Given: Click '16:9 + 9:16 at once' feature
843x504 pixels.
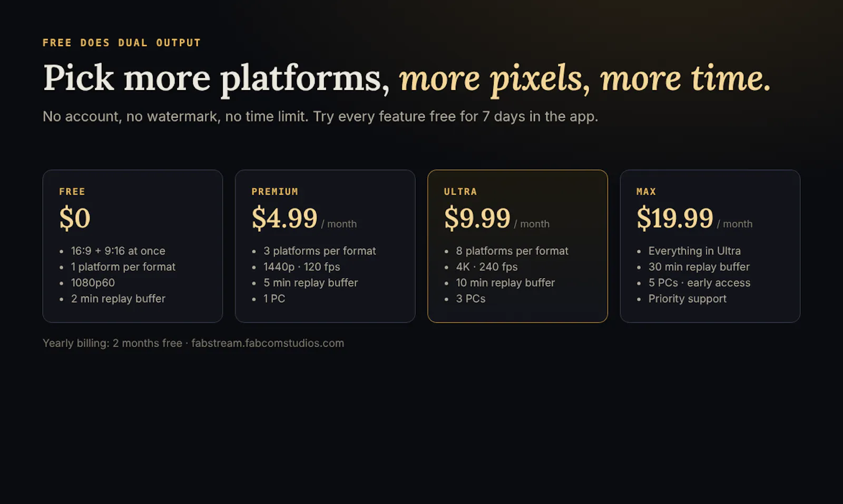Looking at the screenshot, I should [118, 251].
